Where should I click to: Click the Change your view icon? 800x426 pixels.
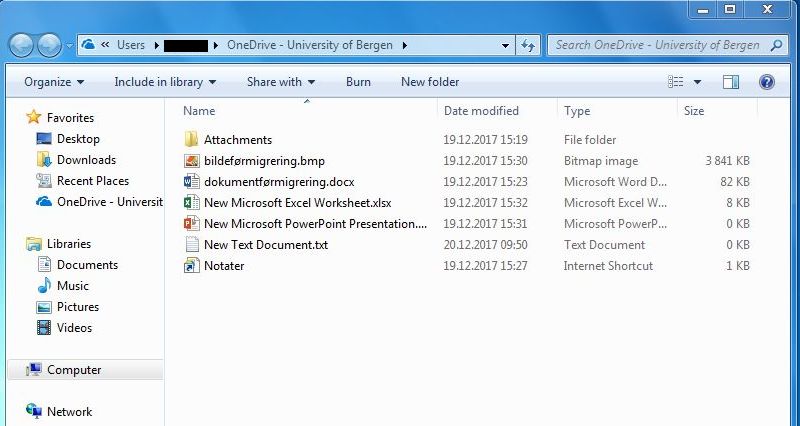676,82
